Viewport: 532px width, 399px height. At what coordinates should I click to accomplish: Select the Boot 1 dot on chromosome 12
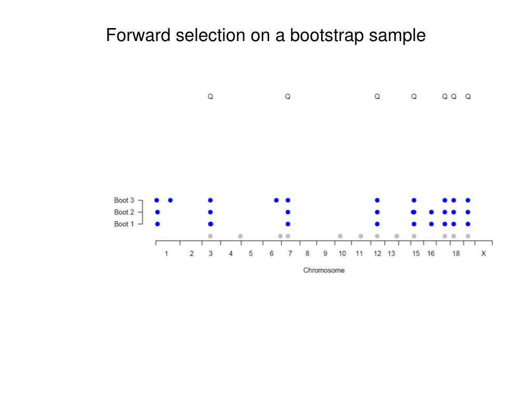click(377, 224)
